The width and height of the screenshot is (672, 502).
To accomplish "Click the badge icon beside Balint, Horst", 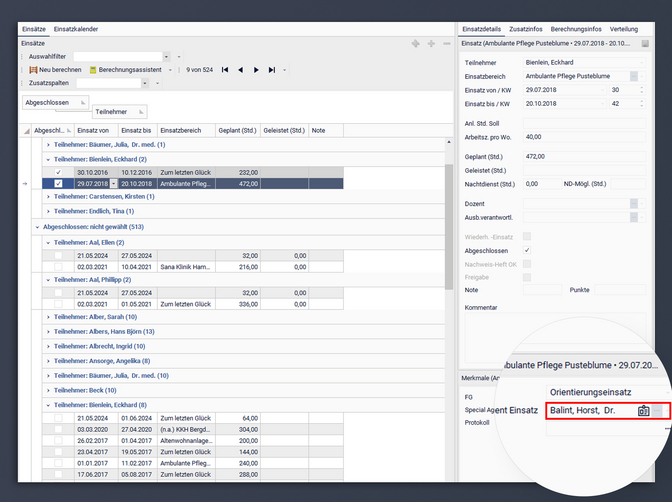I will (x=643, y=410).
